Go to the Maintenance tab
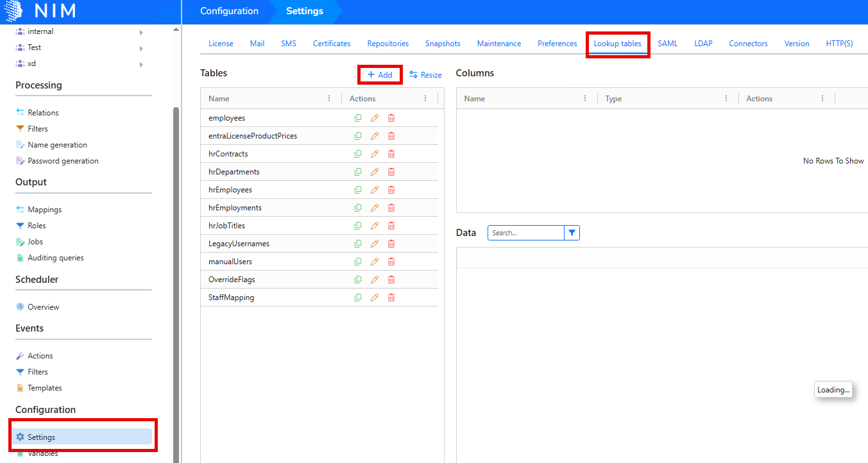This screenshot has height=463, width=868. tap(499, 44)
